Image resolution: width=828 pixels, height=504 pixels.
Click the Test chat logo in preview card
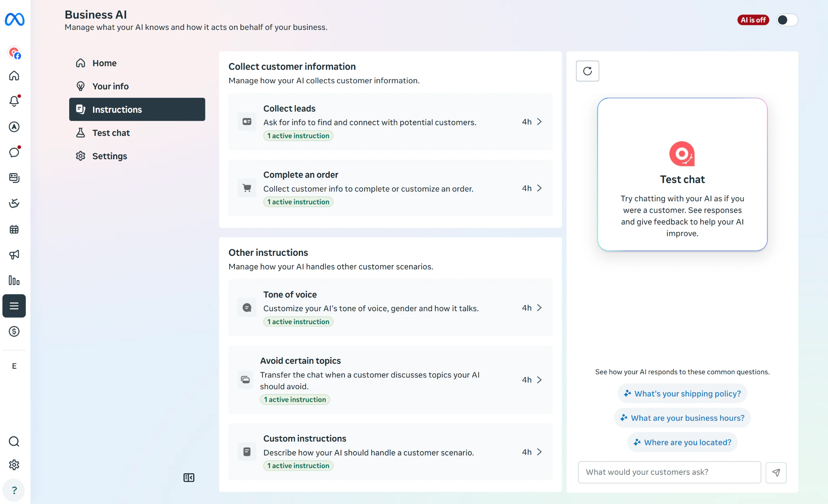(x=682, y=154)
